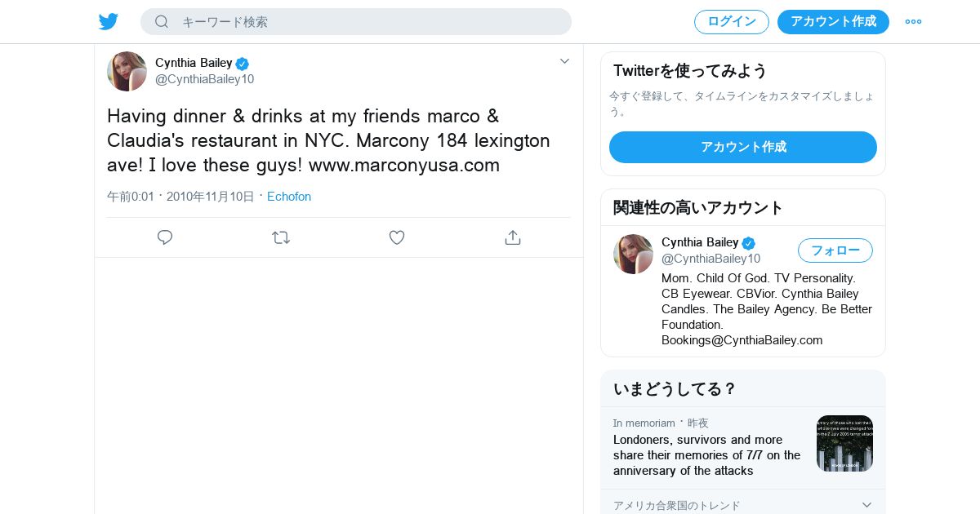Click アカウント作成 in the top bar
The width and height of the screenshot is (980, 514).
click(833, 22)
